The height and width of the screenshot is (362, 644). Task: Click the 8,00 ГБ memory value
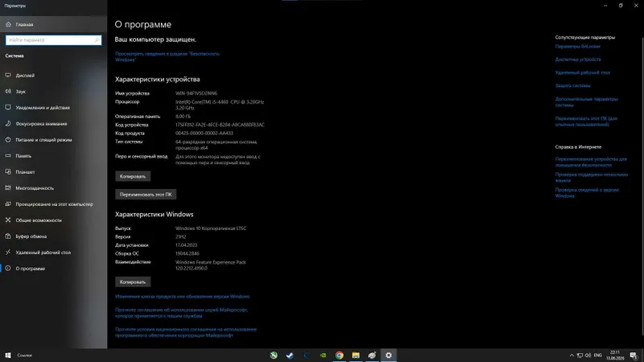[184, 117]
